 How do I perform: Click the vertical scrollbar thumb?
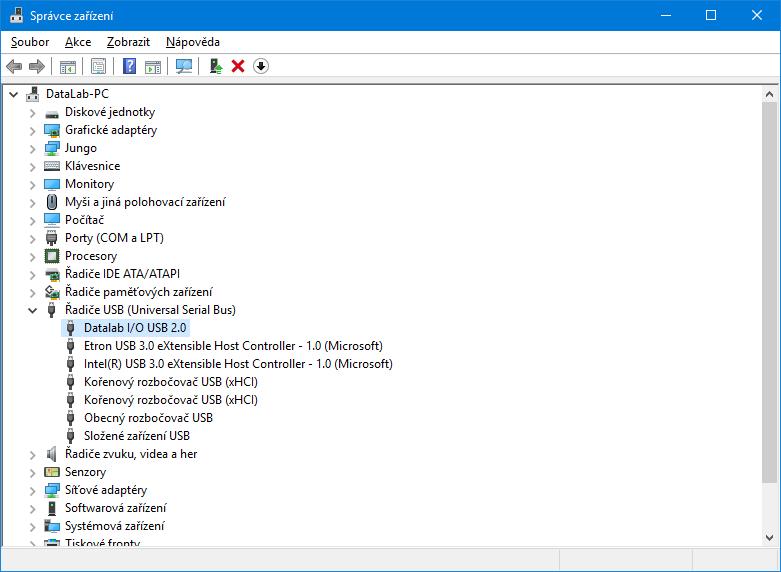pyautogui.click(x=769, y=292)
